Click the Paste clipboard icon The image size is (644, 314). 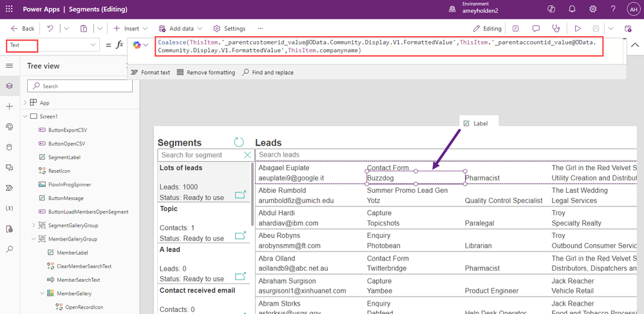(x=84, y=28)
